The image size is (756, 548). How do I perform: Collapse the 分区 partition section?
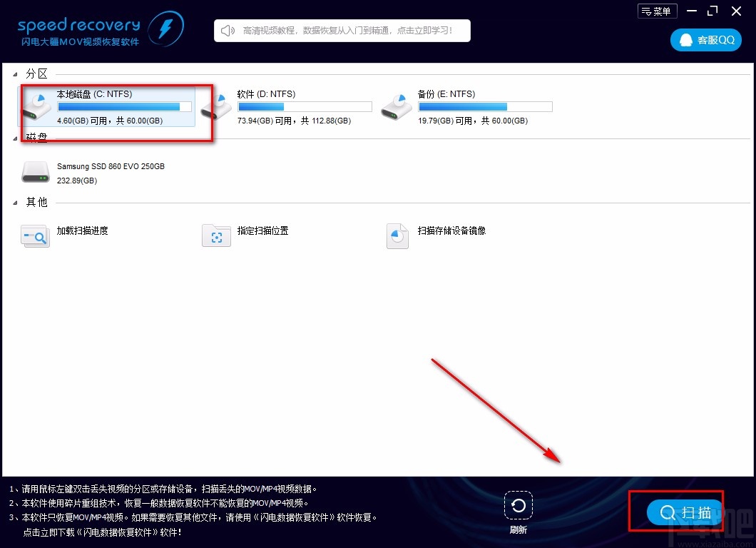16,74
